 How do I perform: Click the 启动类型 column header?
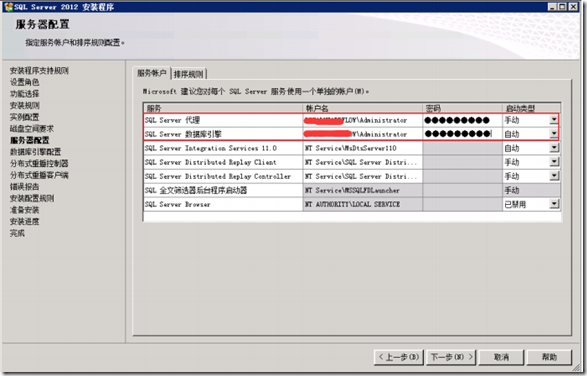coord(532,108)
